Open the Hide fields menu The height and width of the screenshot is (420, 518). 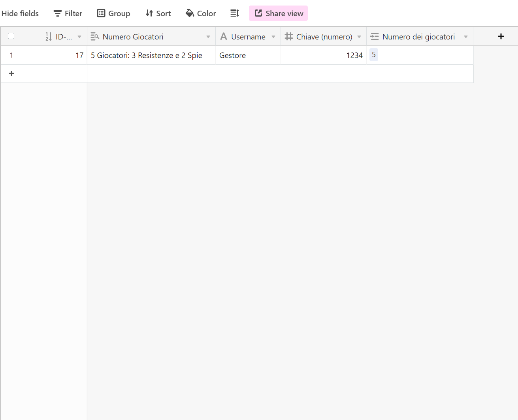pos(20,13)
